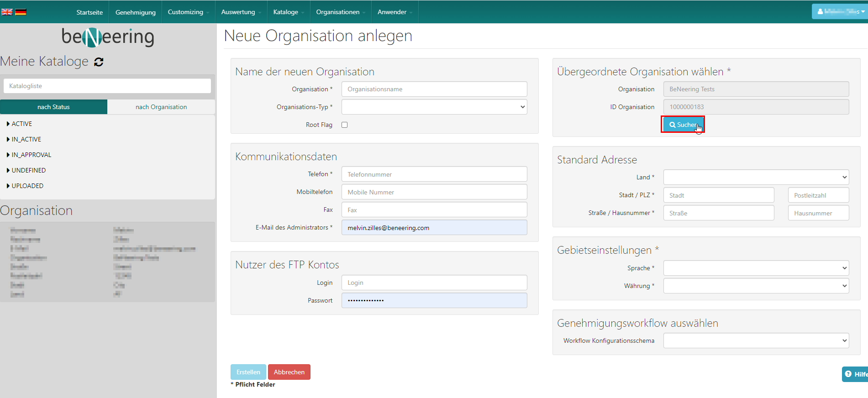Click the beNeering logo
This screenshot has height=398, width=868.
coord(108,37)
